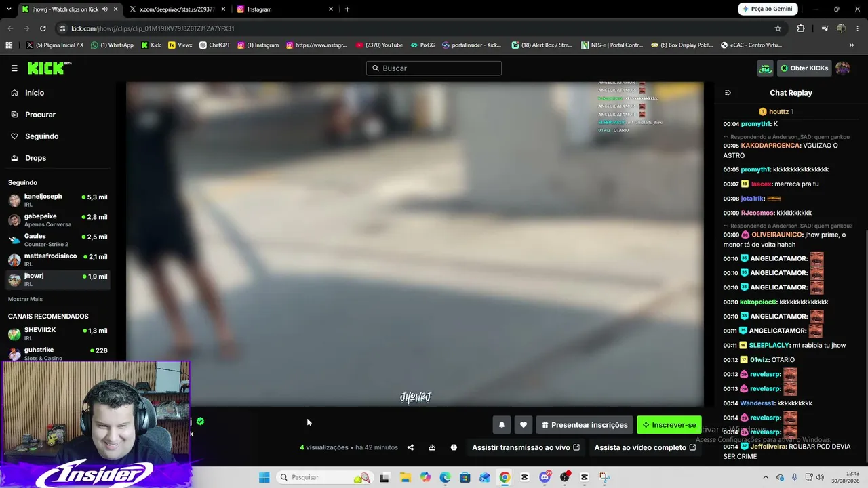Click the Obter KICKs button
Viewport: 868px width, 488px height.
(804, 68)
